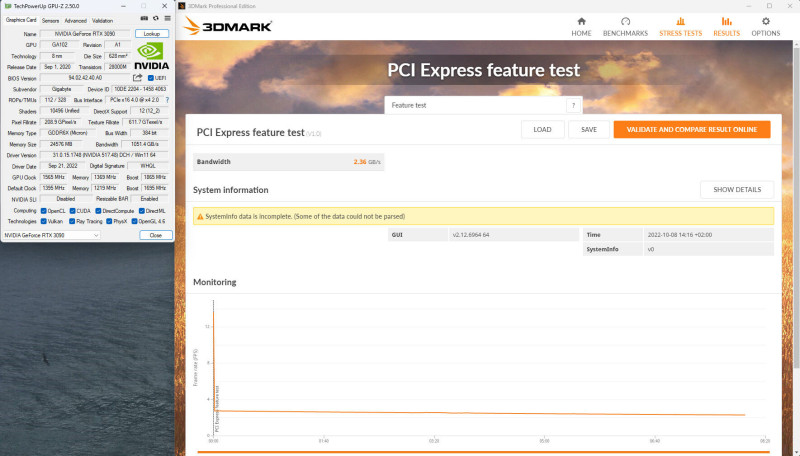Toggle the Vulkan checkbox
The image size is (800, 456).
click(43, 221)
